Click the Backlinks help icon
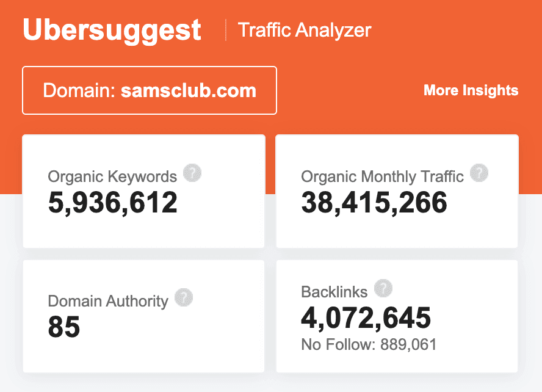542x392 pixels. [383, 288]
